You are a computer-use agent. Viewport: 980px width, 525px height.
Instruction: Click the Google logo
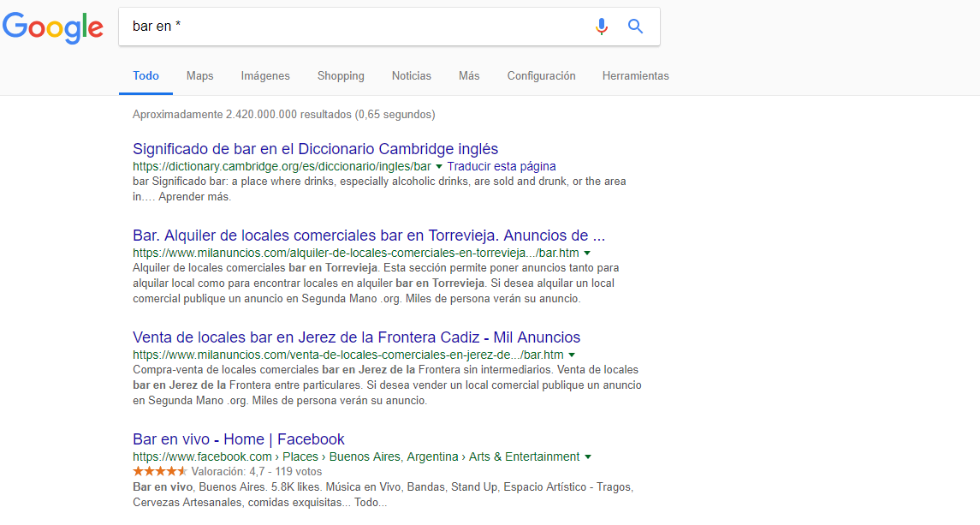click(x=52, y=27)
